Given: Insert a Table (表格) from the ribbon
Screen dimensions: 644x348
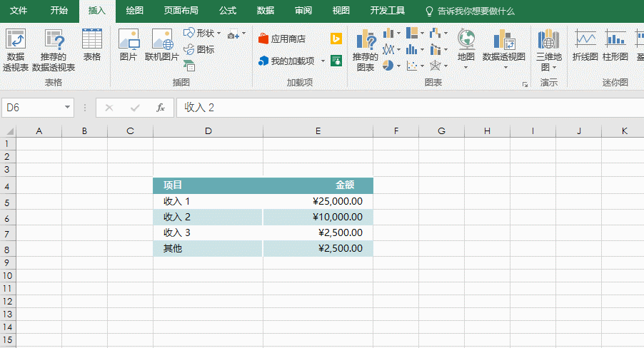Looking at the screenshot, I should 91,46.
